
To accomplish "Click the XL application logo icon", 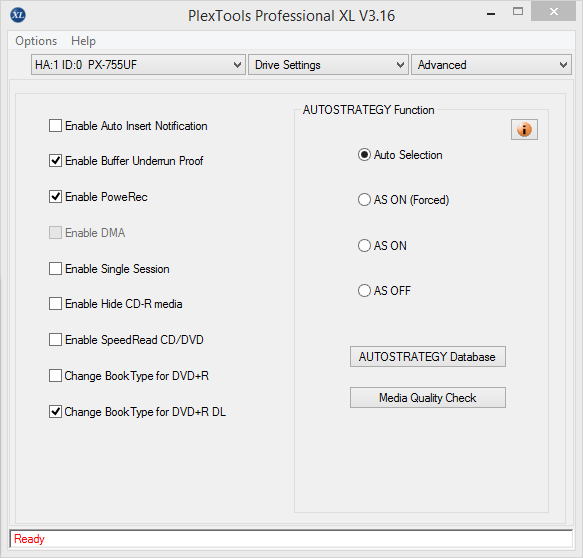I will click(17, 15).
